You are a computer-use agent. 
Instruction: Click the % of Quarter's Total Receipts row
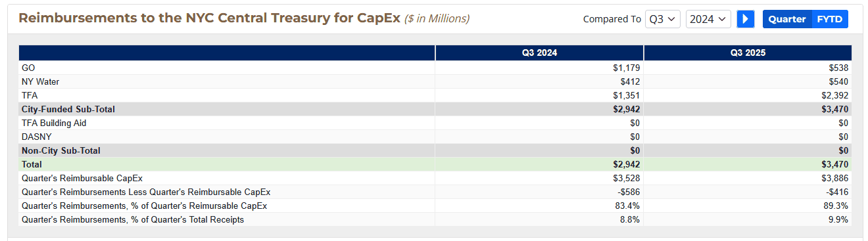tap(435, 219)
